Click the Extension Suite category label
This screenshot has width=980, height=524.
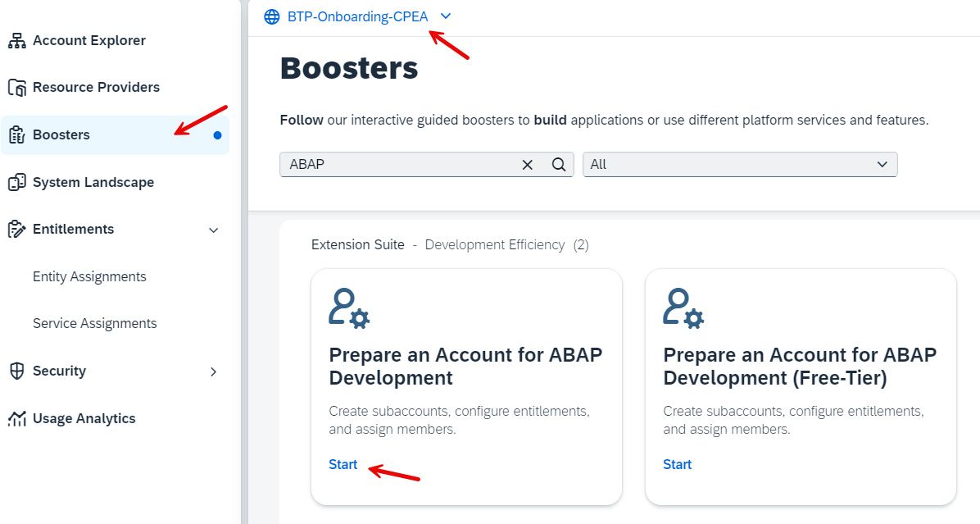click(357, 244)
